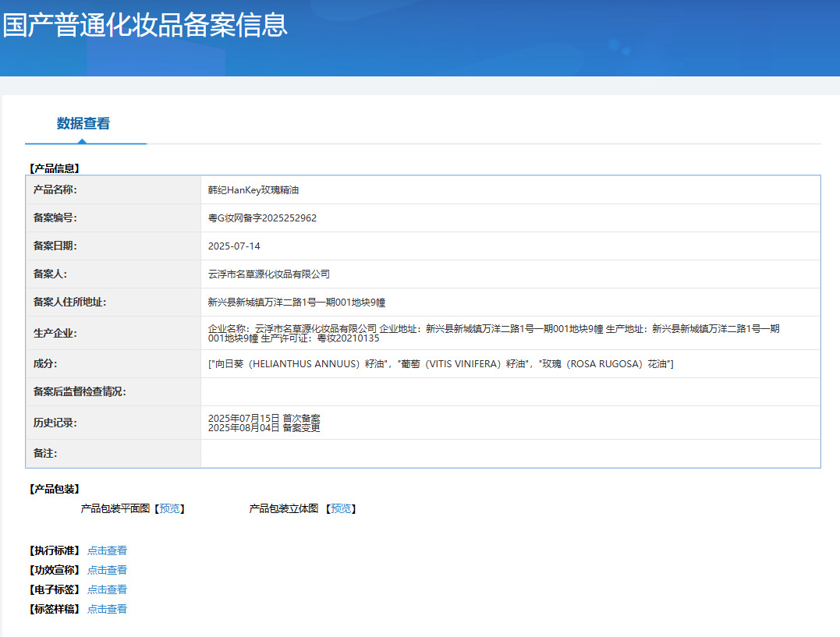Click the 备案编号 value 粤G妆网备字2025252962
840x637 pixels.
262,218
